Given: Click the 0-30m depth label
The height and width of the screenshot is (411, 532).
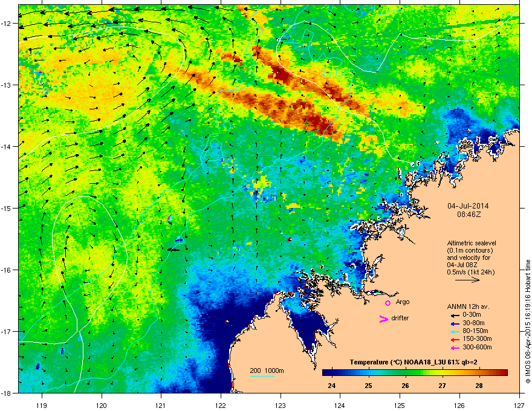Looking at the screenshot, I should tap(472, 315).
